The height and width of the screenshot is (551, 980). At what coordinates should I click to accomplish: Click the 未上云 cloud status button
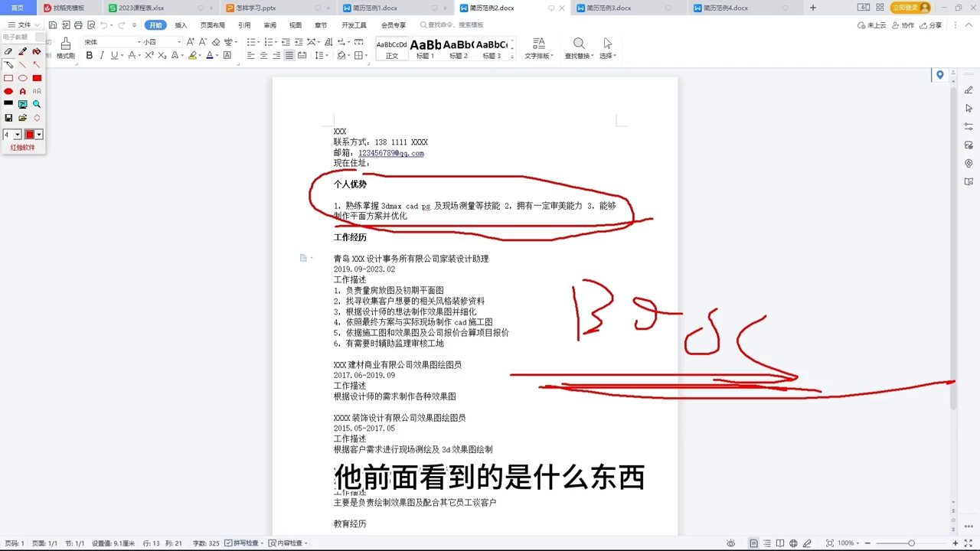872,25
